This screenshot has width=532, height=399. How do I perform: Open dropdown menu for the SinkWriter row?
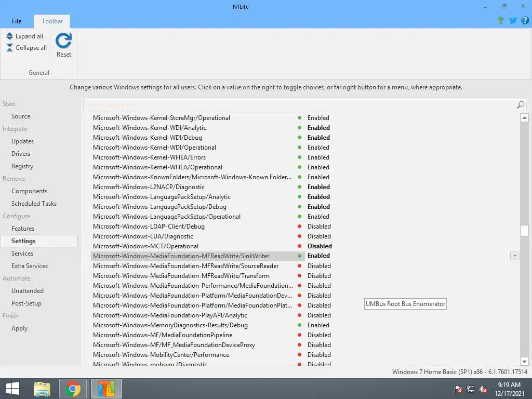[515, 256]
